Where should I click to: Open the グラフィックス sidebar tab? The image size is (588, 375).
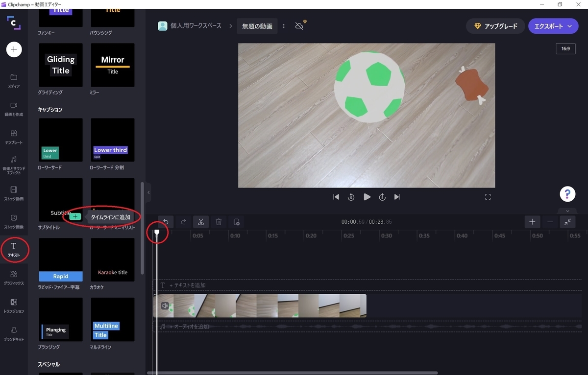[14, 277]
